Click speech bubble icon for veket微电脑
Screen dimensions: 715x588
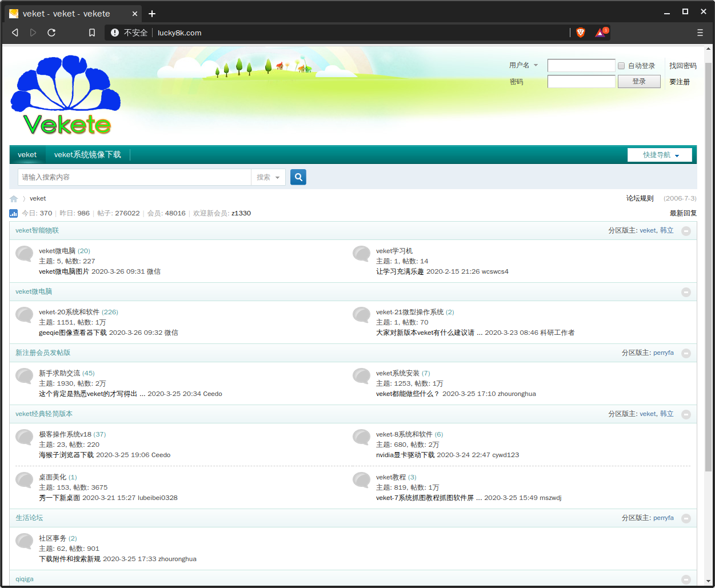(x=24, y=253)
